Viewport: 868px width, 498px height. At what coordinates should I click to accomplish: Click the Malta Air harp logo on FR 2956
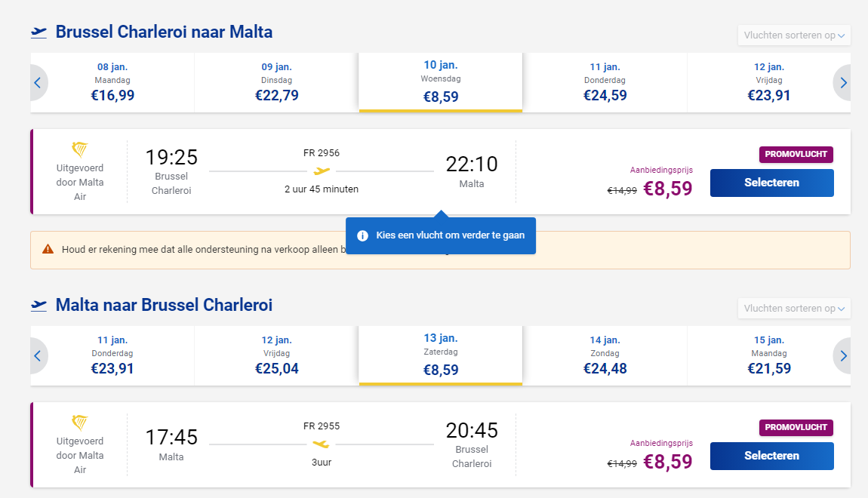80,149
